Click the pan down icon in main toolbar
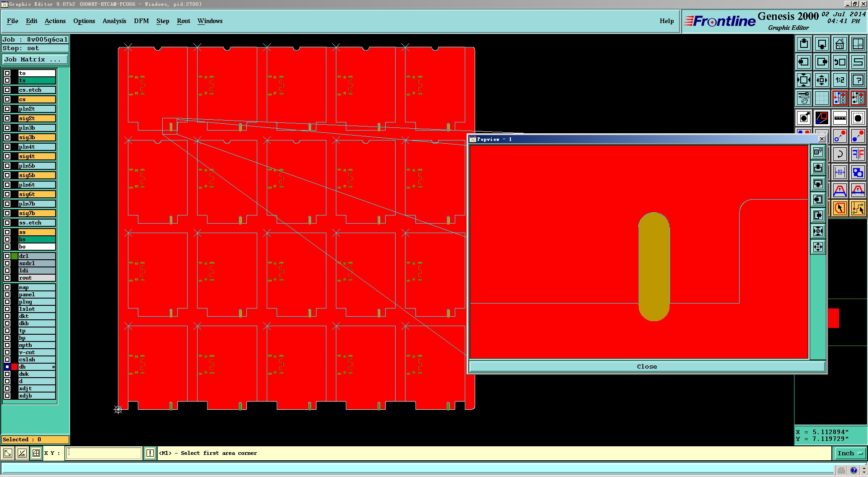The height and width of the screenshot is (477, 868). click(x=822, y=44)
